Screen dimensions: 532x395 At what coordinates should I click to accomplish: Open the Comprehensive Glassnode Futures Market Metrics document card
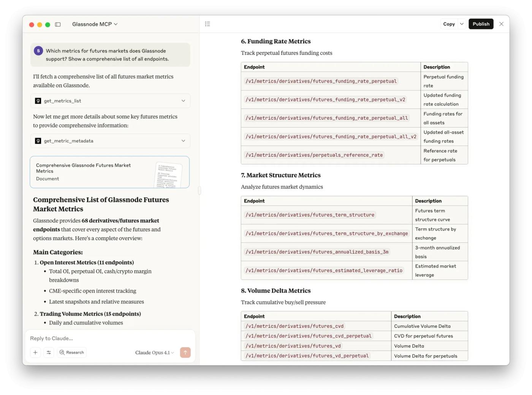109,172
